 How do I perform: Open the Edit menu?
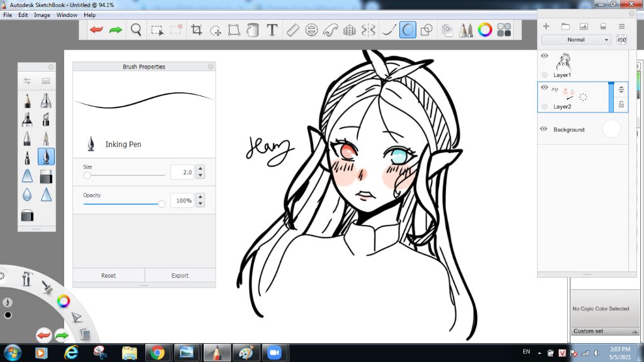[x=23, y=15]
